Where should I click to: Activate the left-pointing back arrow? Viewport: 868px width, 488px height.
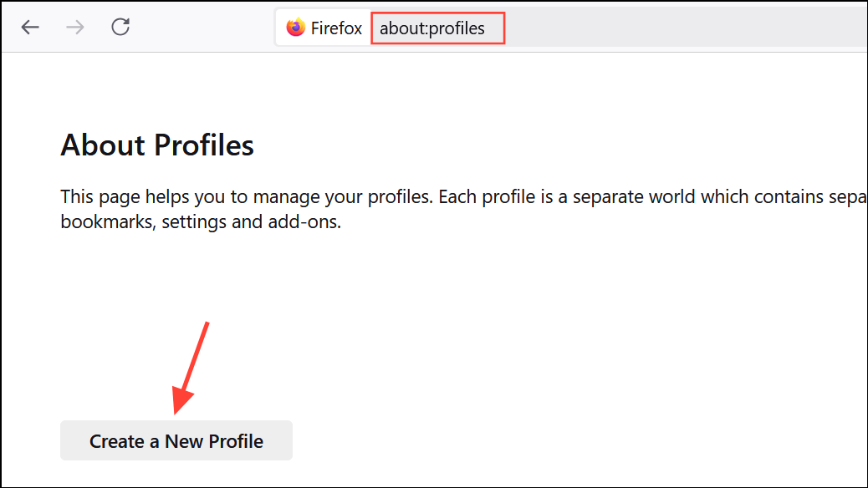[x=30, y=27]
